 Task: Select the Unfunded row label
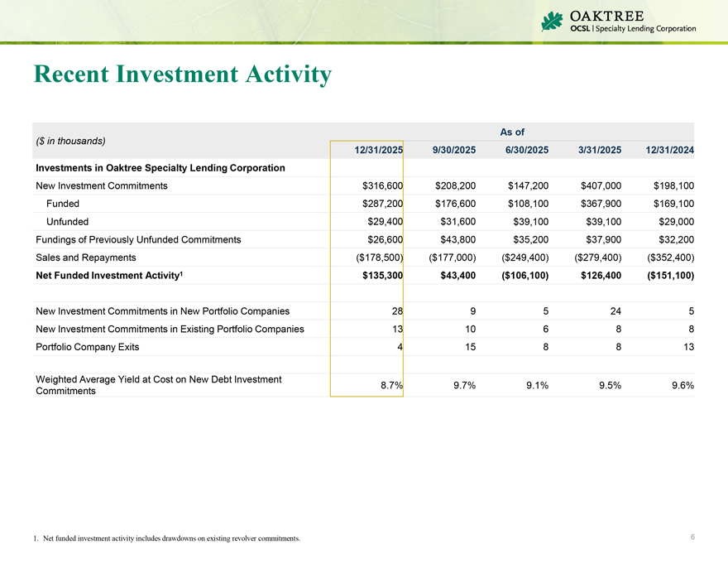68,222
